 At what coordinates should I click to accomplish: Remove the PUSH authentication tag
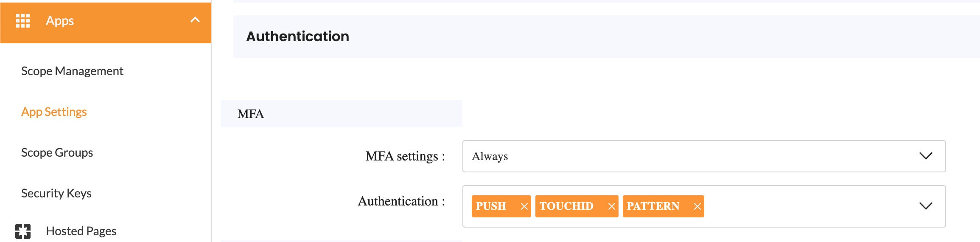pos(524,206)
